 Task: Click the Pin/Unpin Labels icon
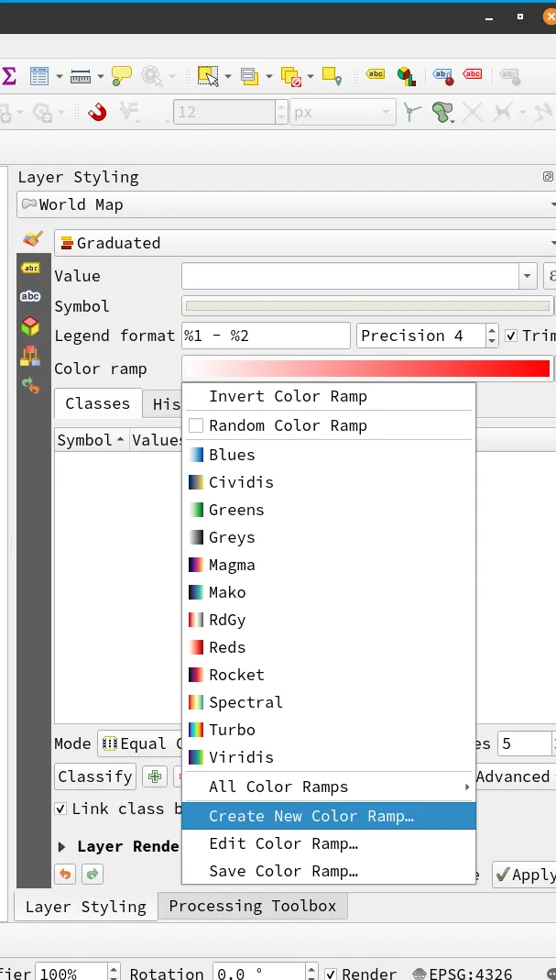(x=443, y=76)
